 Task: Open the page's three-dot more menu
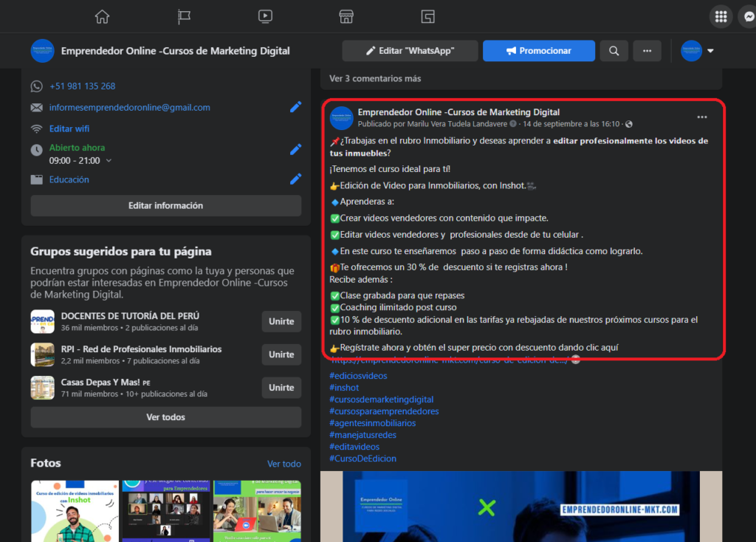(647, 51)
